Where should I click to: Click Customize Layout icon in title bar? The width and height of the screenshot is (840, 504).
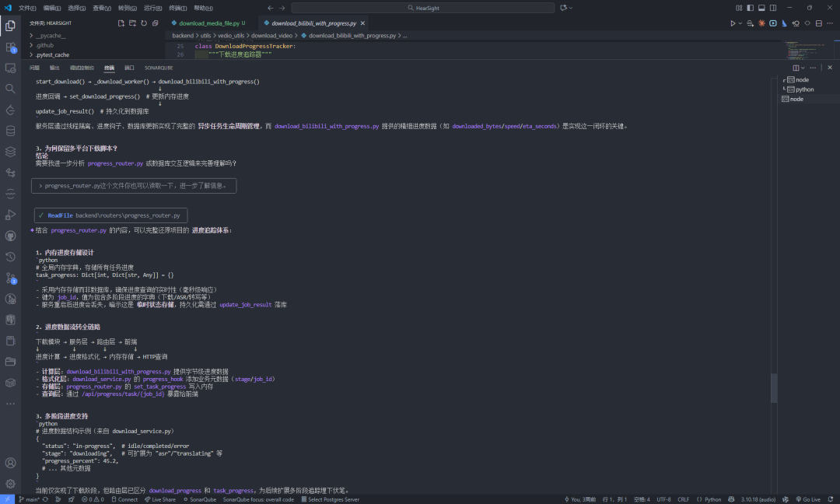click(x=739, y=8)
